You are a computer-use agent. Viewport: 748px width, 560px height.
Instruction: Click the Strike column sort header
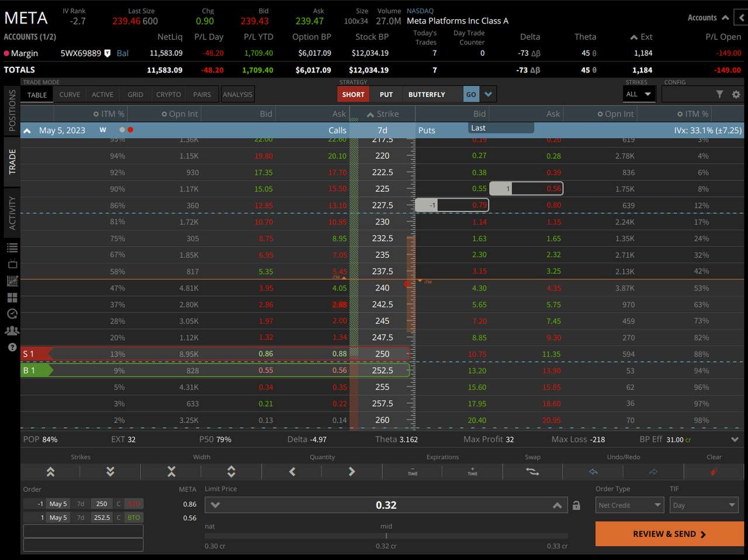(x=383, y=114)
